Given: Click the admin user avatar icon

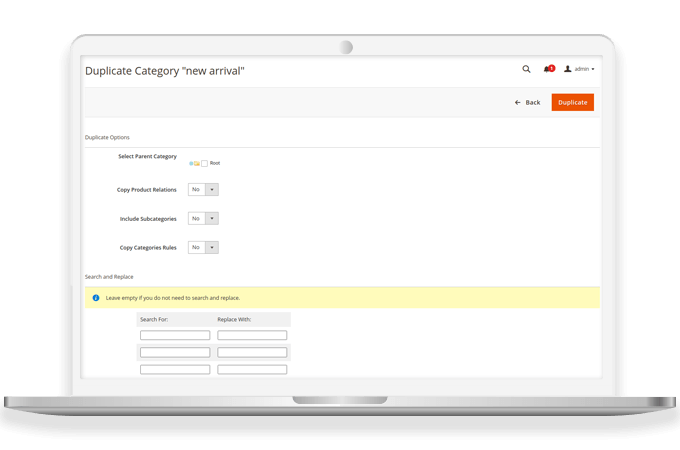Looking at the screenshot, I should (568, 70).
